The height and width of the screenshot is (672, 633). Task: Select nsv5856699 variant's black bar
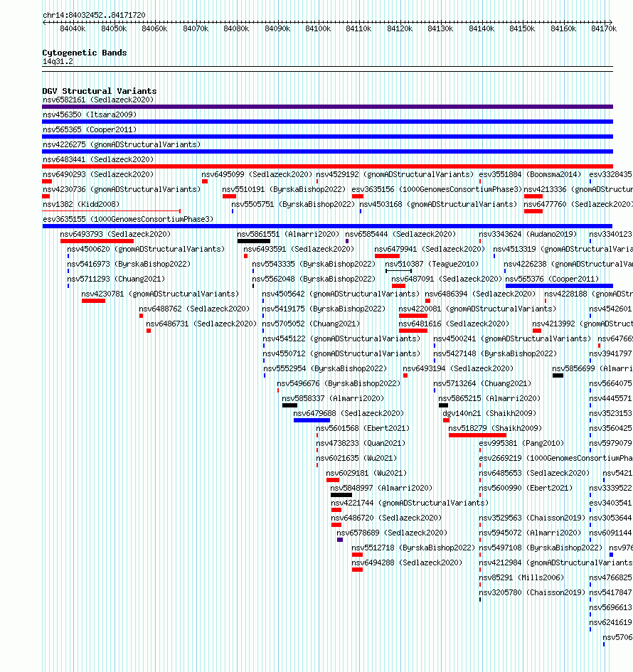point(558,376)
